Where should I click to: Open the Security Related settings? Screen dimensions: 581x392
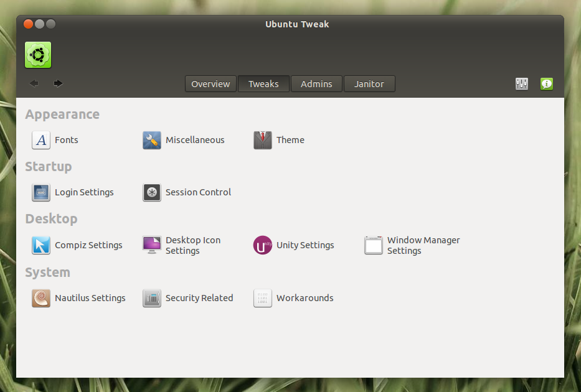coord(187,298)
